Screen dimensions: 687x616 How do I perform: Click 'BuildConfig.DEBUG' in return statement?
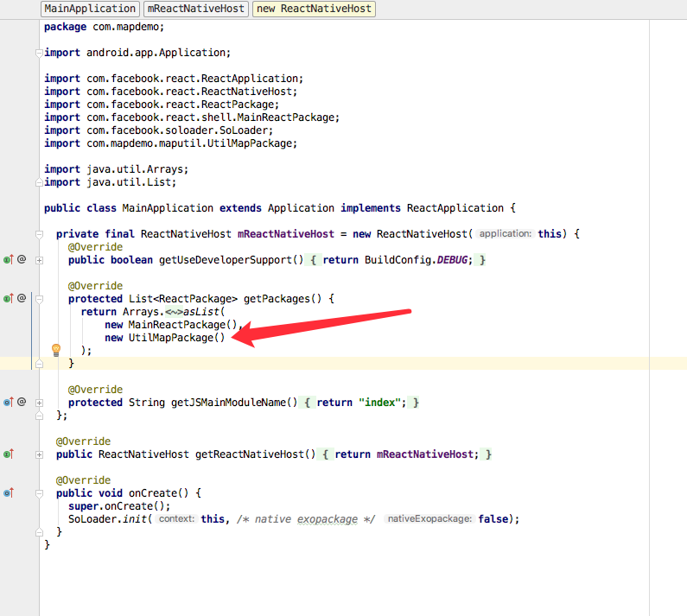tap(416, 260)
